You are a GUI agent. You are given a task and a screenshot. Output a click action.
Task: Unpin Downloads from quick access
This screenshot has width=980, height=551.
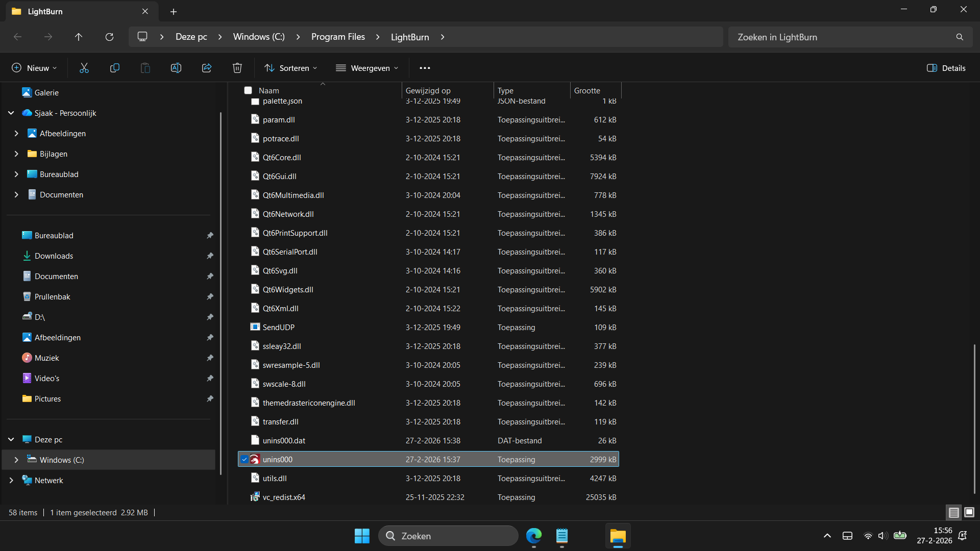pyautogui.click(x=210, y=256)
